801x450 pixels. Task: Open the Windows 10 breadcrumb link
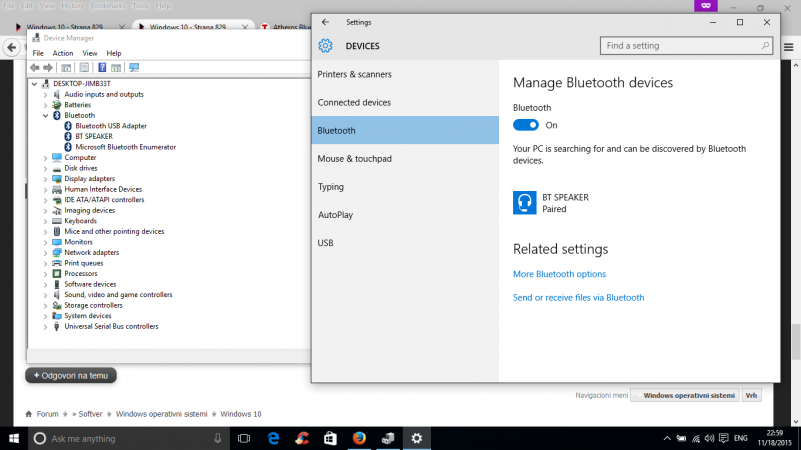click(241, 414)
